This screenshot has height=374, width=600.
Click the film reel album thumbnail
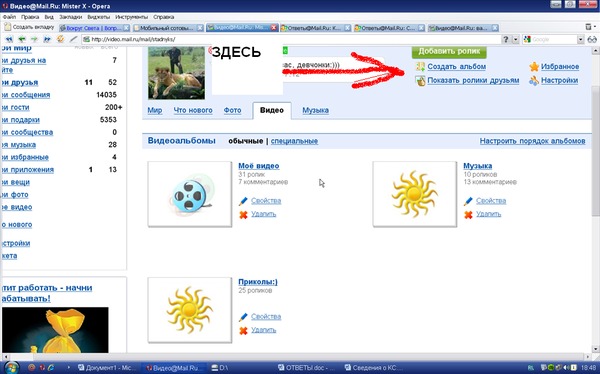(x=190, y=194)
